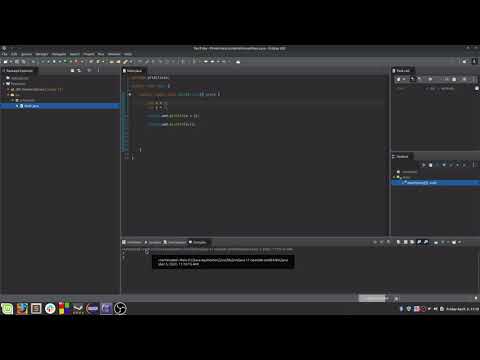Collapse the Main class in Outline
Viewport: 480px width, 360px height.
point(394,177)
